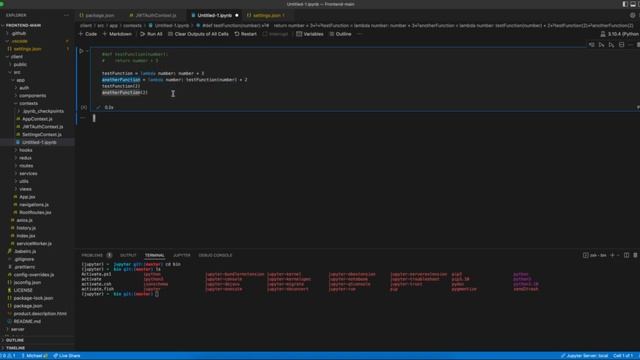Open package-lock.json file
This screenshot has height=360, width=640.
(x=33, y=298)
